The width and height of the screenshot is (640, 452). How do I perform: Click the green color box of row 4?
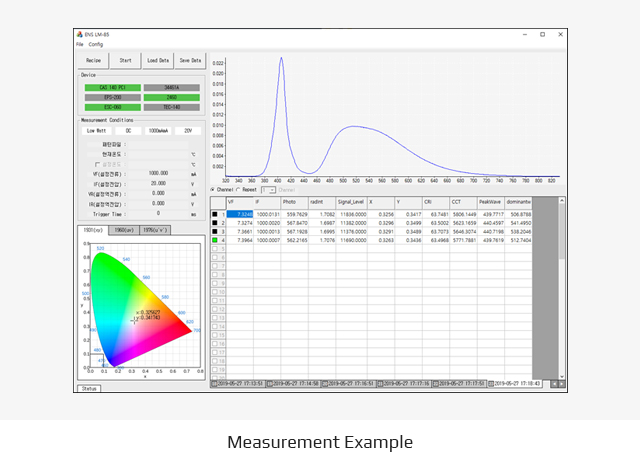click(215, 240)
